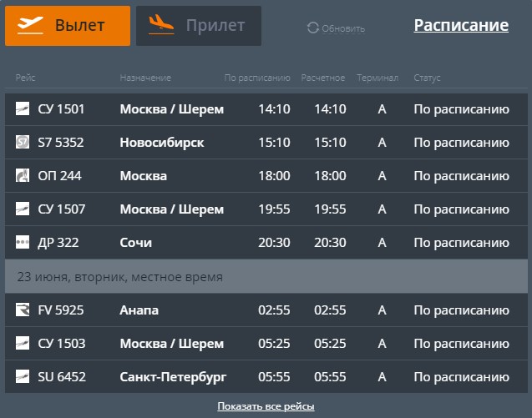Click the Новосибирск destination name
The height and width of the screenshot is (418, 532).
click(x=162, y=143)
